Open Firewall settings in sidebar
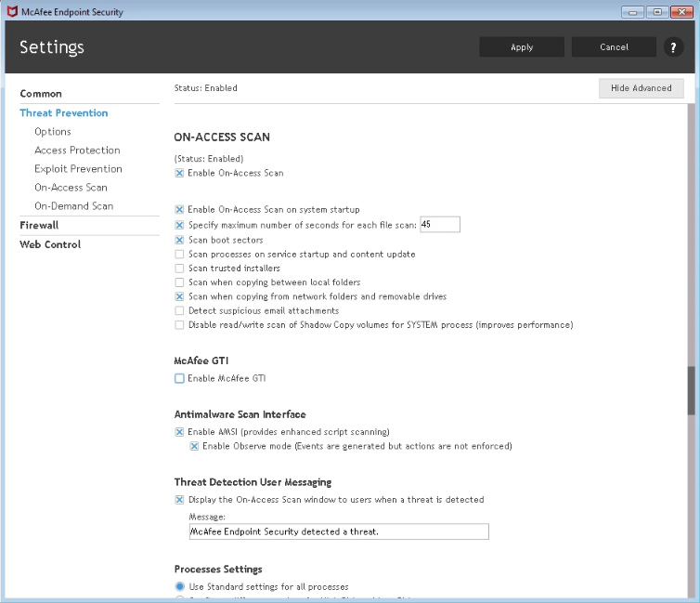Image resolution: width=700 pixels, height=603 pixels. 39,225
